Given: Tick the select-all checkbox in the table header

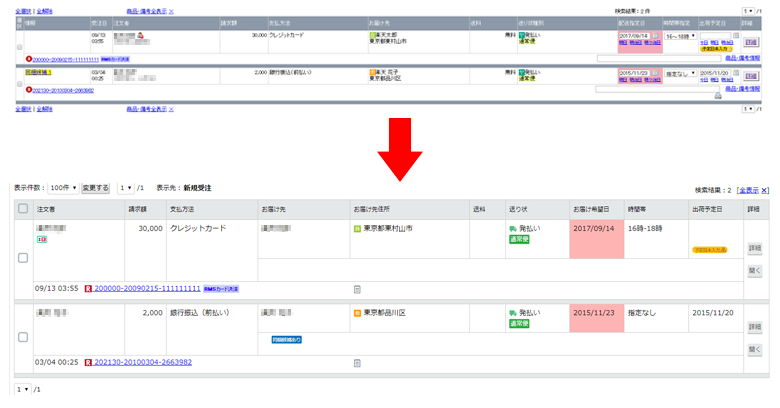Looking at the screenshot, I should coord(22,209).
